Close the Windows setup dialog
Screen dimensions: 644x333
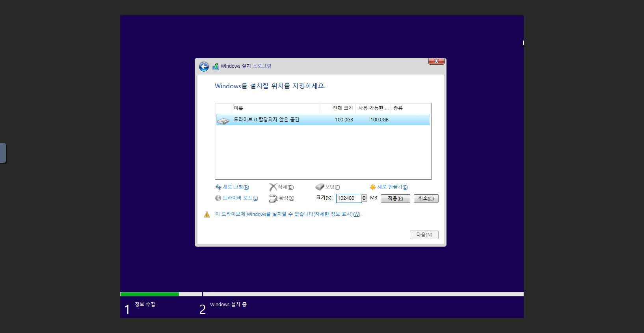click(x=436, y=61)
